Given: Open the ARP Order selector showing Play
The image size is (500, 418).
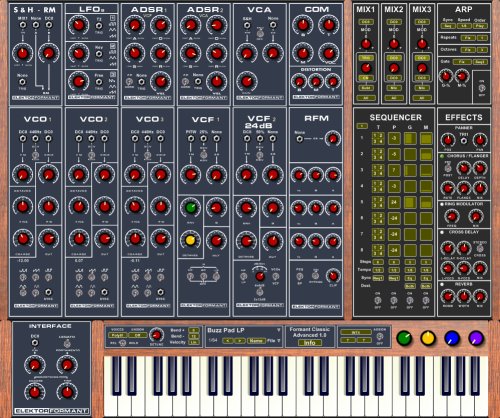Looking at the screenshot, I should click(x=480, y=26).
